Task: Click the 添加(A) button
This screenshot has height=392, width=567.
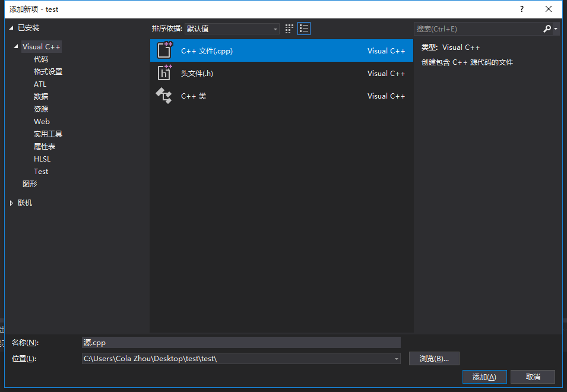Action: (x=484, y=377)
